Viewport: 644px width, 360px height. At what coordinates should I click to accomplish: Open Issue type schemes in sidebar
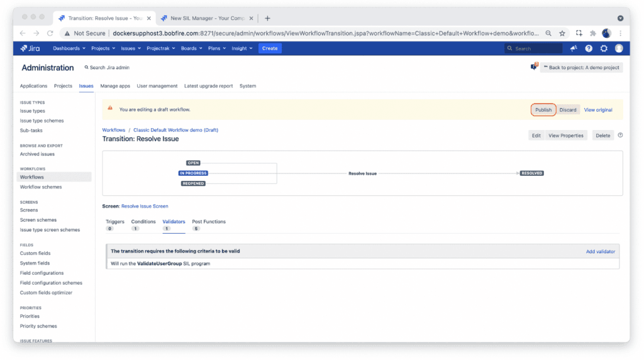pyautogui.click(x=42, y=121)
